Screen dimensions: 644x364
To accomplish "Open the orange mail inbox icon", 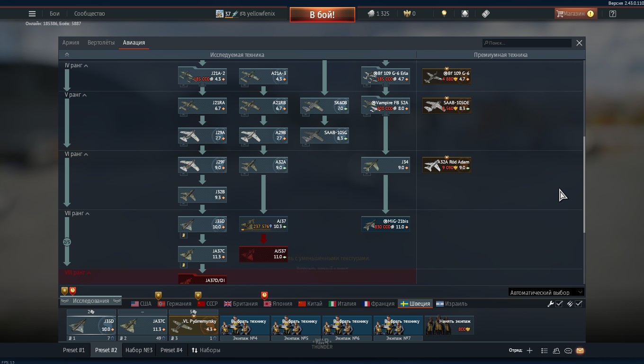I will coord(580,351).
